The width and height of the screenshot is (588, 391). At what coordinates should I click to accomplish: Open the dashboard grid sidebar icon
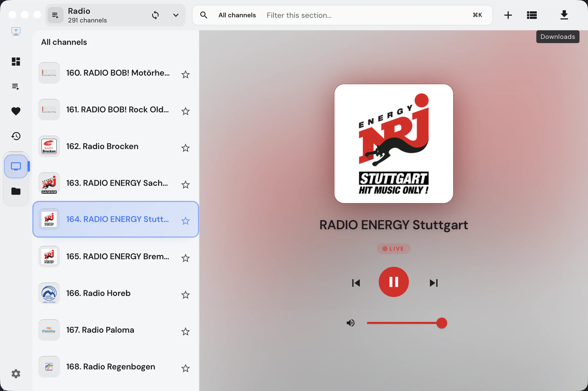click(16, 62)
